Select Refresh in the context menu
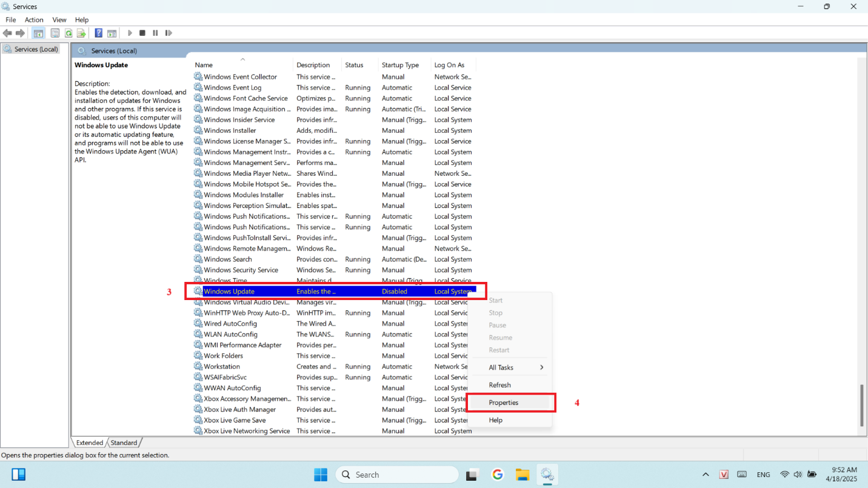The image size is (868, 488). pos(499,385)
